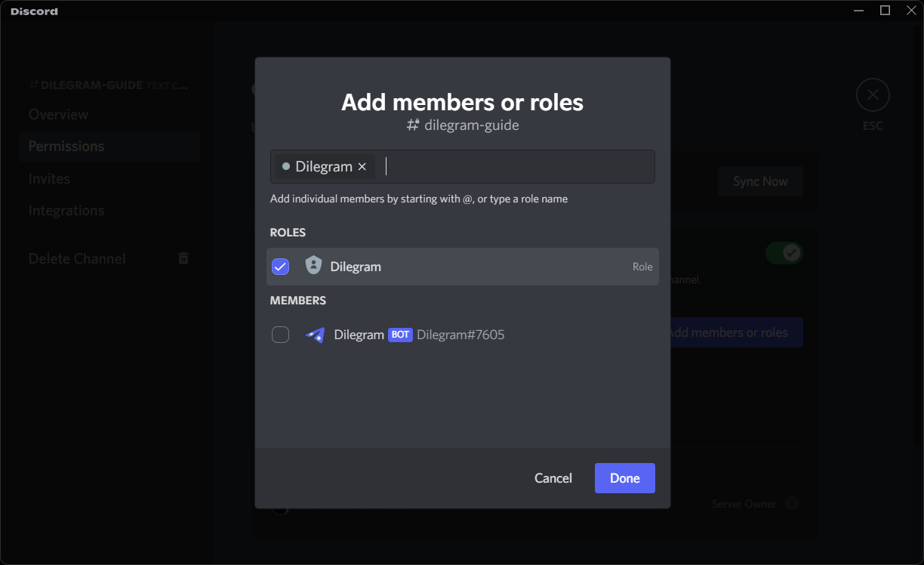Click the Sync Now button

760,181
